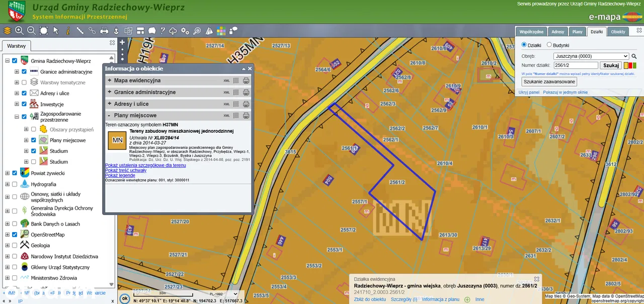The width and height of the screenshot is (644, 304).
Task: Select the zoom out magnifier tool
Action: point(31,31)
